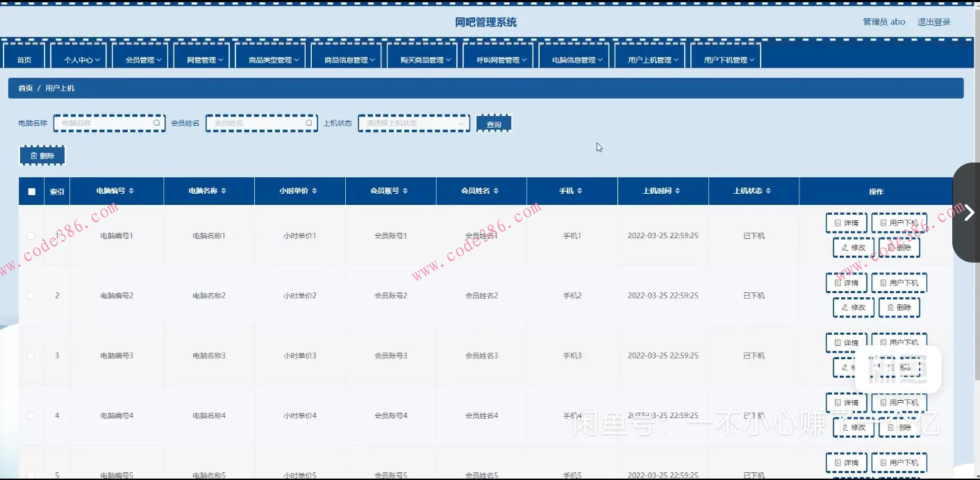Click search icon in 会员姓名 field

(x=309, y=123)
